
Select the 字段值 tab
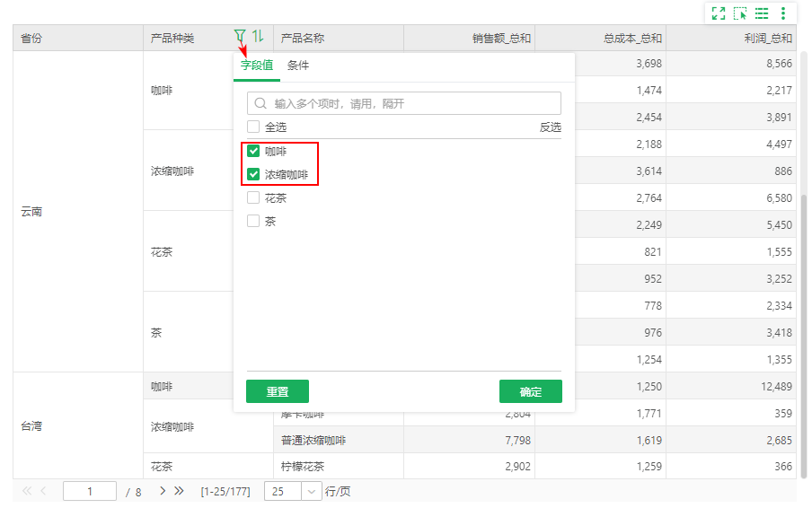[x=257, y=66]
